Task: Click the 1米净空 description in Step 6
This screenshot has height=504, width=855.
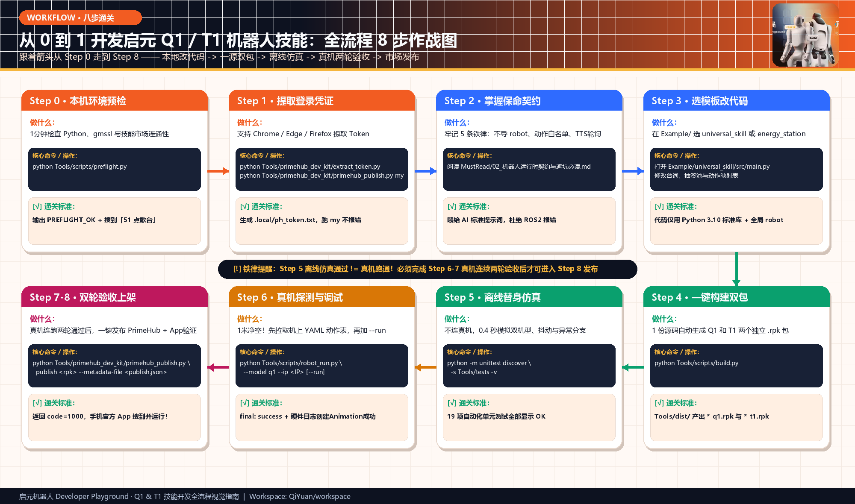Action: 311,331
